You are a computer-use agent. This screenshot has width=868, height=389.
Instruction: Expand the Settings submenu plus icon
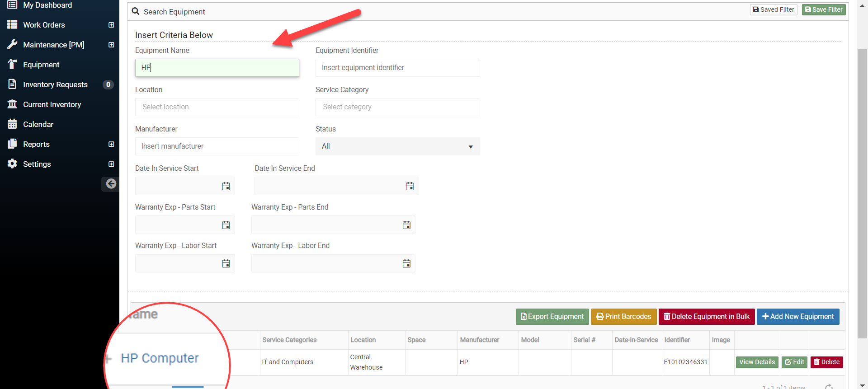tap(111, 164)
